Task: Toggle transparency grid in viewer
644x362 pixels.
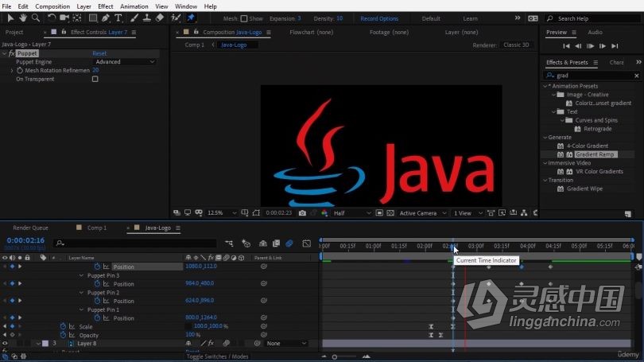Action: click(390, 213)
